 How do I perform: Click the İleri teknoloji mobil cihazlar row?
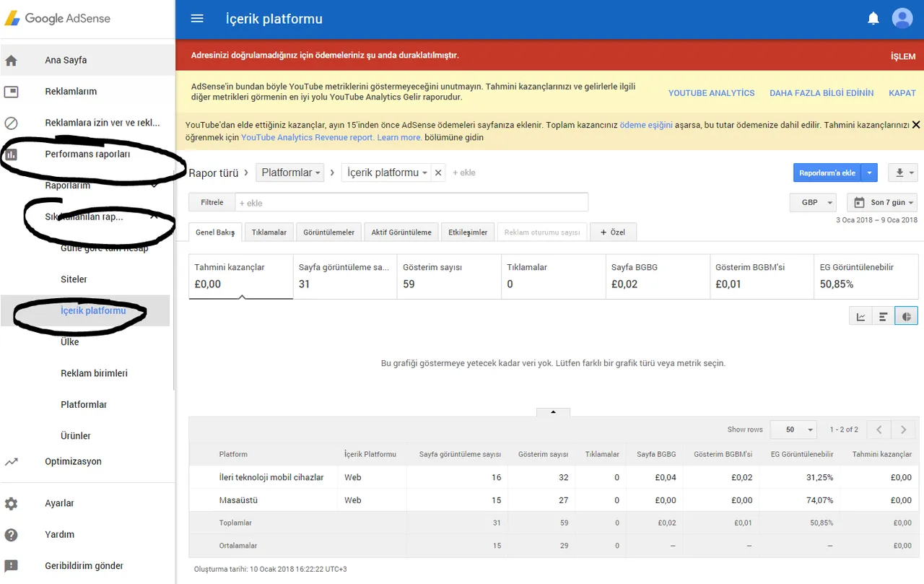point(553,477)
